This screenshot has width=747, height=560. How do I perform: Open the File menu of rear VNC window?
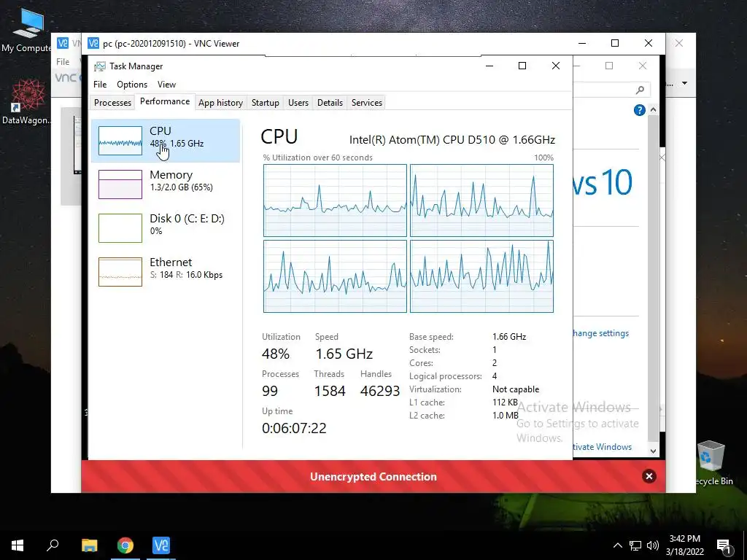pos(63,61)
